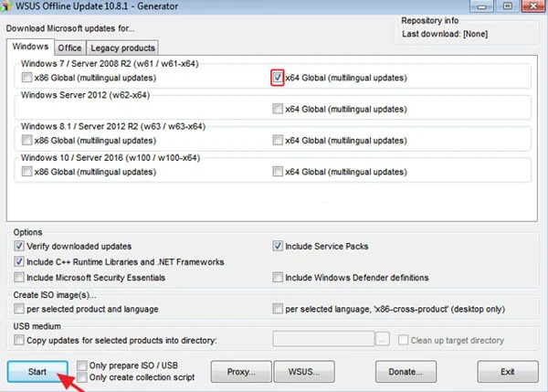548x392 pixels.
Task: Check ISO per selected language x86-cross-product
Action: pos(278,309)
